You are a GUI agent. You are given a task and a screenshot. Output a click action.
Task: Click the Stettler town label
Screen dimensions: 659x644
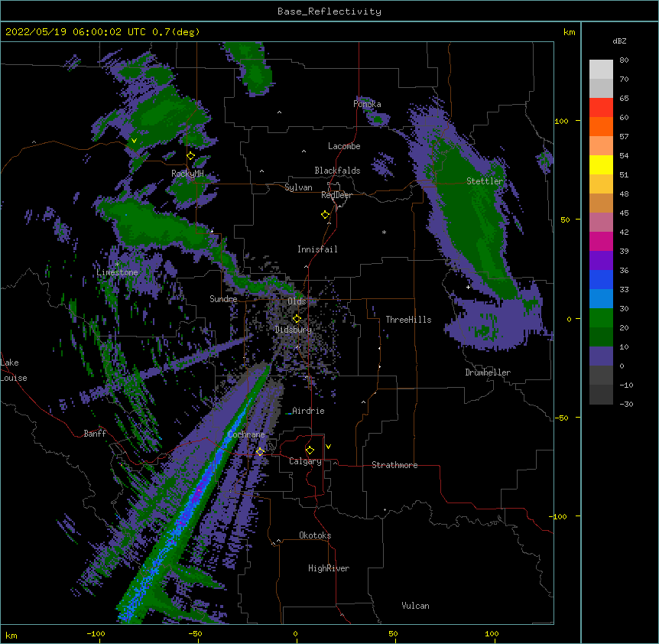[485, 181]
